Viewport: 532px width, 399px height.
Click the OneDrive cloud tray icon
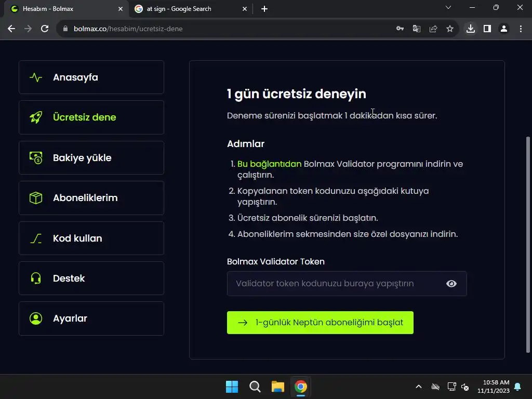pos(435,387)
